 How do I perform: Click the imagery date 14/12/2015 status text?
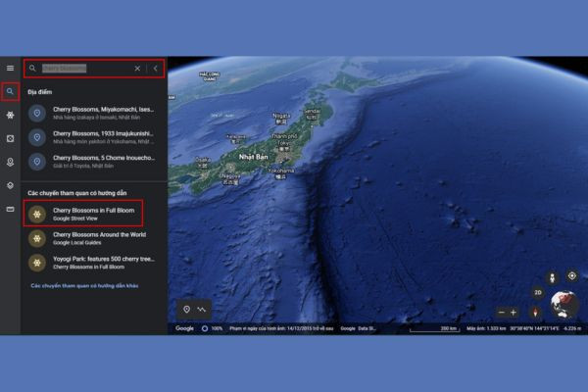click(281, 328)
